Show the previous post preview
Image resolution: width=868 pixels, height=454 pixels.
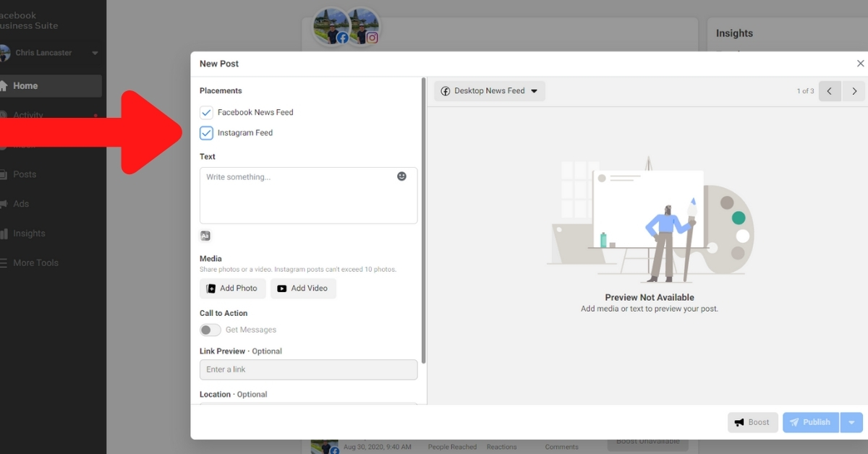click(830, 91)
